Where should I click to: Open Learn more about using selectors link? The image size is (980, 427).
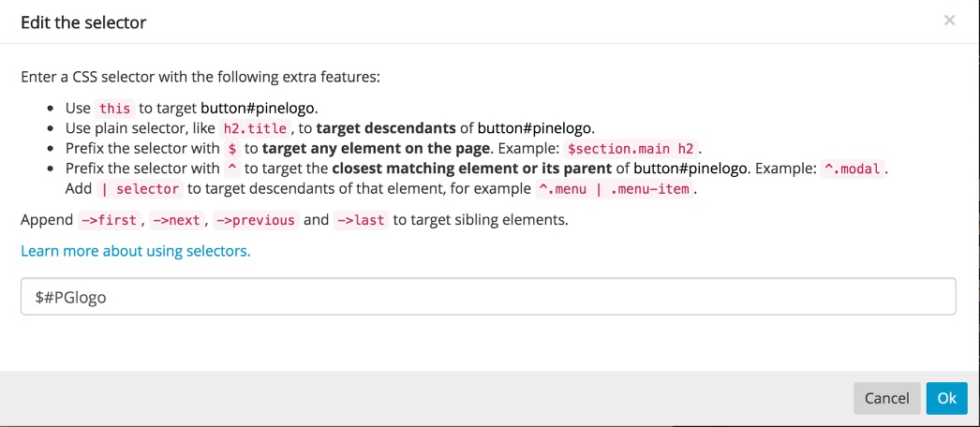click(x=136, y=251)
